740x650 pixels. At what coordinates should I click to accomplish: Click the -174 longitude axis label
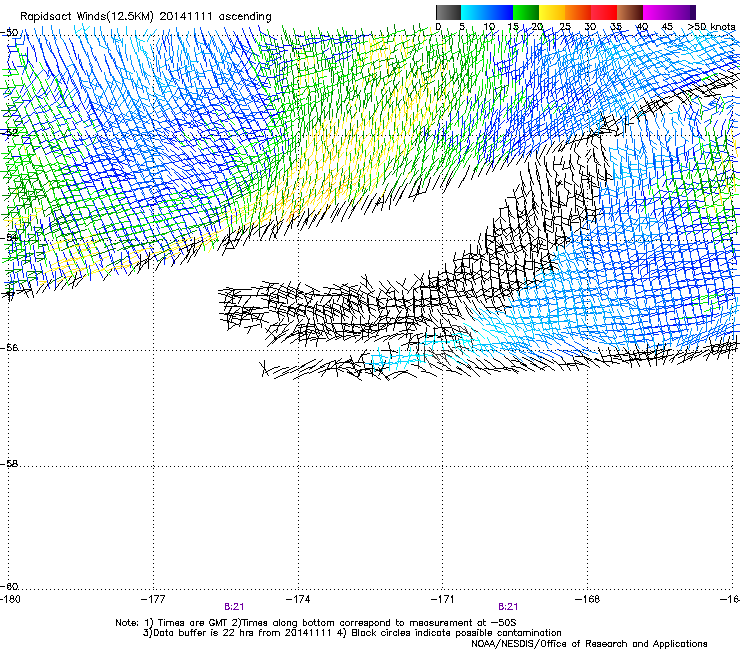click(298, 599)
